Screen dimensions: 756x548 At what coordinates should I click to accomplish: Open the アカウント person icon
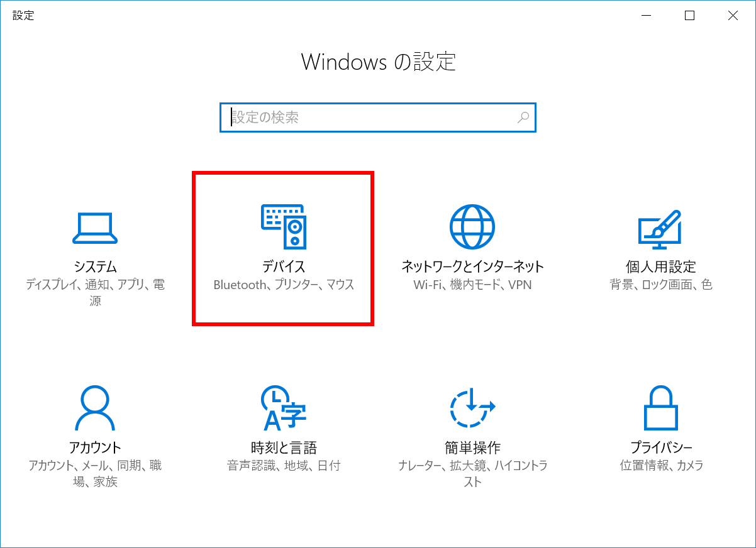(94, 408)
